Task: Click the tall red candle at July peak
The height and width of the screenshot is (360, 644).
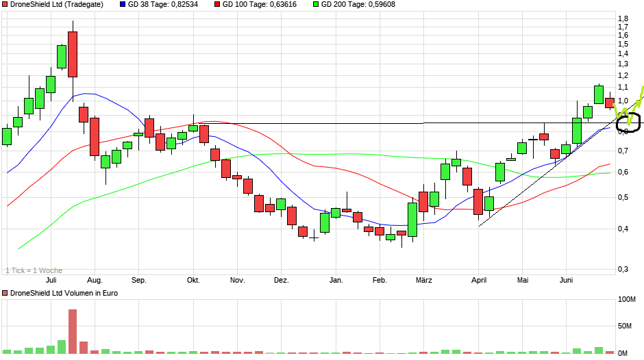Action: pos(73,54)
